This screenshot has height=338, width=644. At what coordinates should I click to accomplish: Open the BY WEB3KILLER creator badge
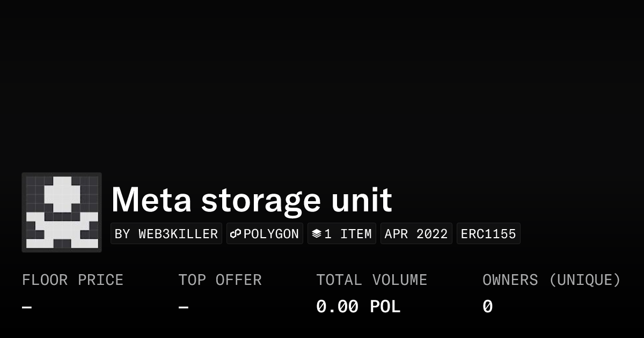(x=166, y=234)
